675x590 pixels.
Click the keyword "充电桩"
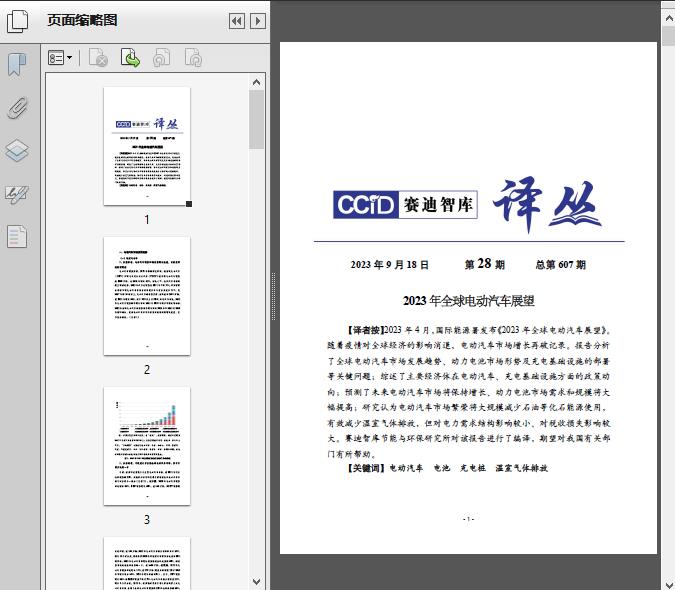point(473,468)
